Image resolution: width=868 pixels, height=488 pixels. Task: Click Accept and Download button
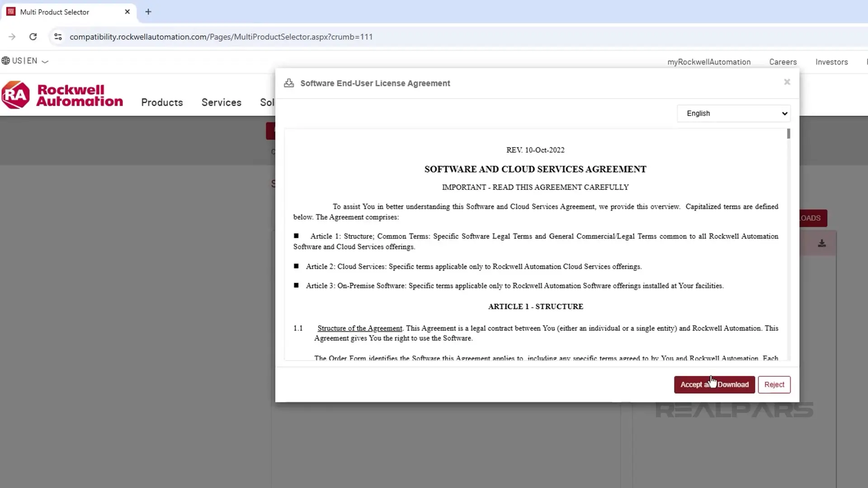(714, 385)
